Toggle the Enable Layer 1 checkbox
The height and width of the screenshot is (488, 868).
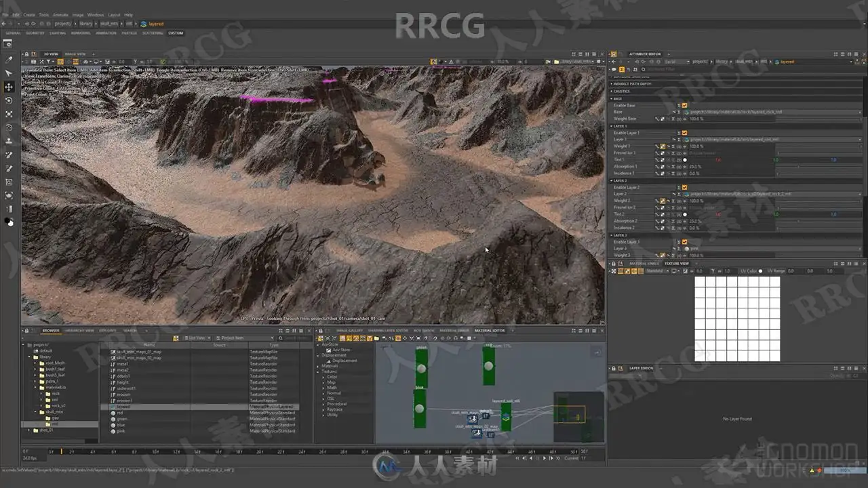pos(684,133)
